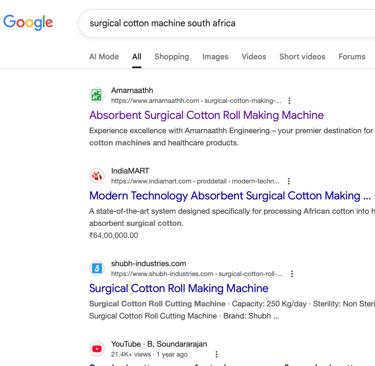Select the All results tab

click(x=137, y=57)
